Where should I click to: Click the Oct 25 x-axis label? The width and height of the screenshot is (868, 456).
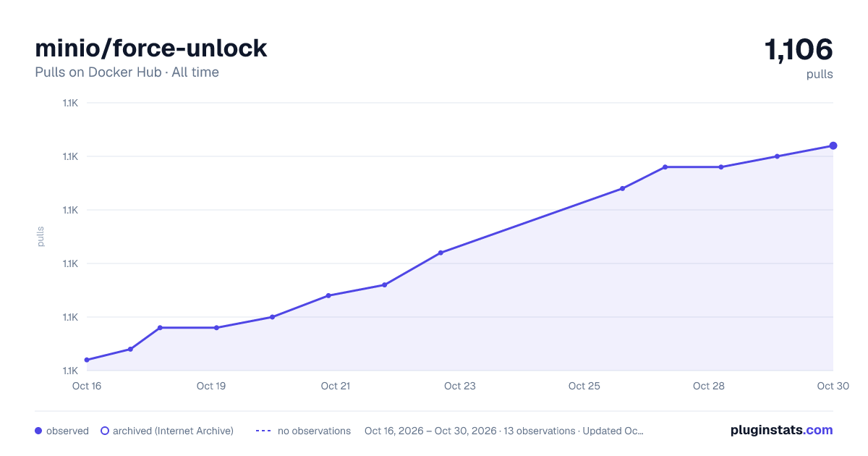(584, 386)
